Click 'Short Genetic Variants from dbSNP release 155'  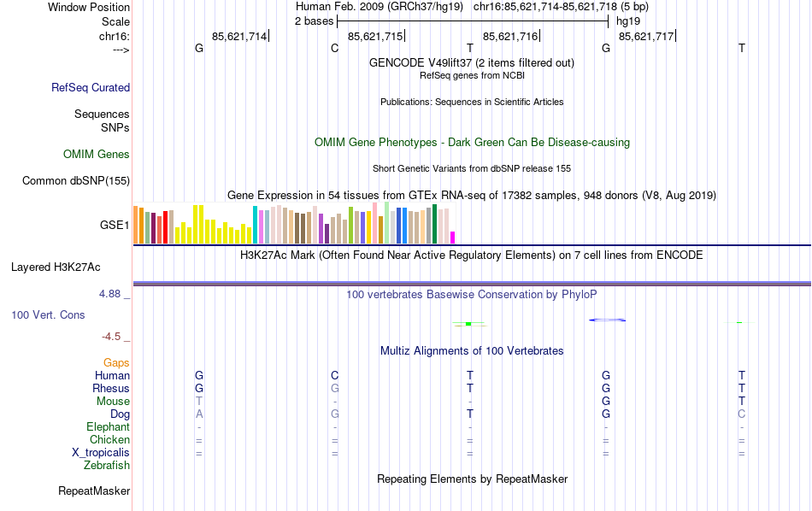(x=472, y=169)
